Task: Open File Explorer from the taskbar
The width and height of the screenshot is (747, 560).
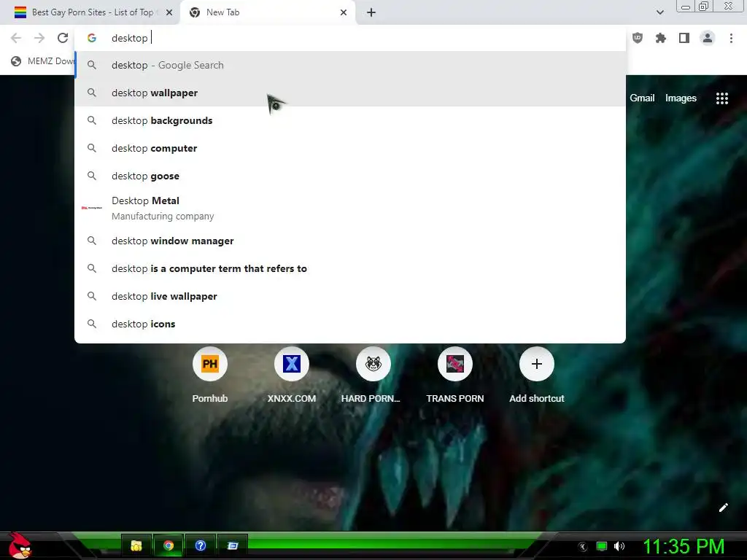Action: coord(136,545)
